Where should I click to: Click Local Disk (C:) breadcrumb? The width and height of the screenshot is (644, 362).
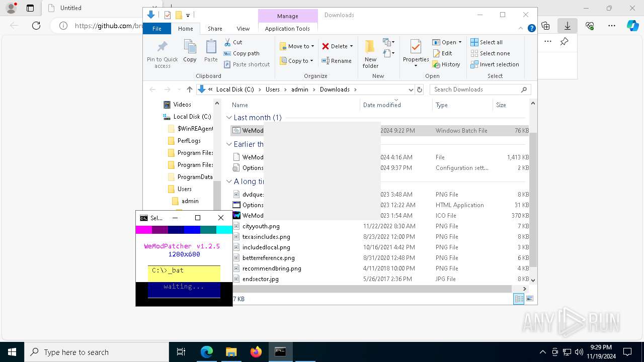(x=235, y=89)
